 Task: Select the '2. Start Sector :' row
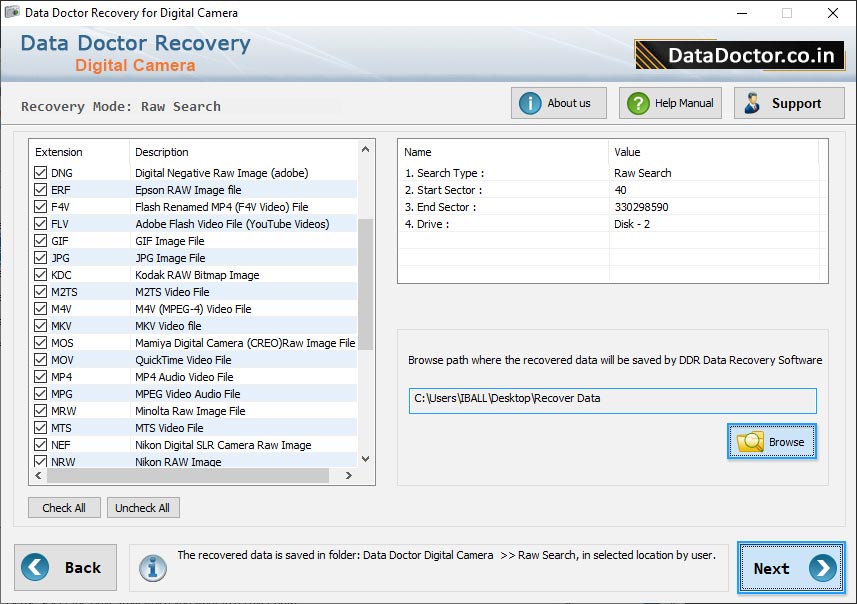click(609, 190)
